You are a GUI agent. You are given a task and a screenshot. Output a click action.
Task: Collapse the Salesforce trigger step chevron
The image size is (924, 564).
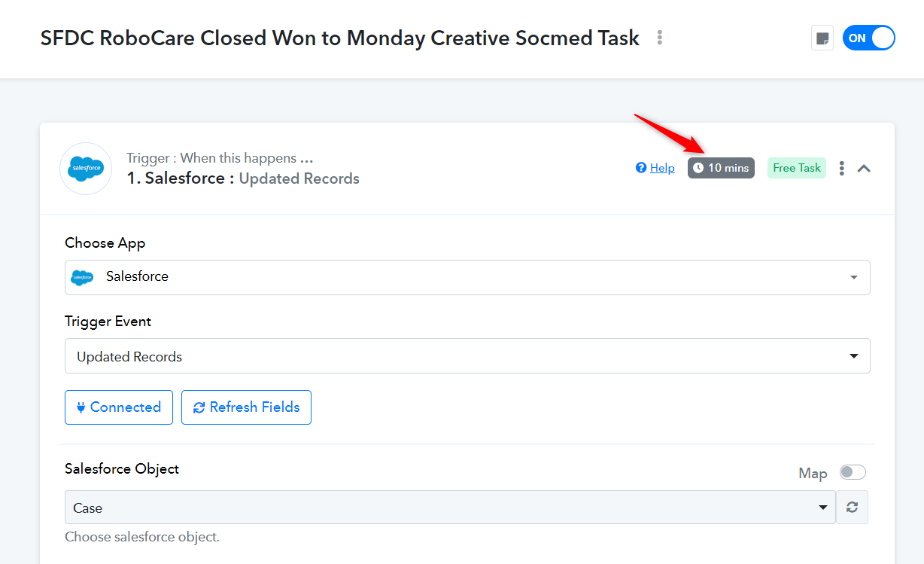coord(865,169)
